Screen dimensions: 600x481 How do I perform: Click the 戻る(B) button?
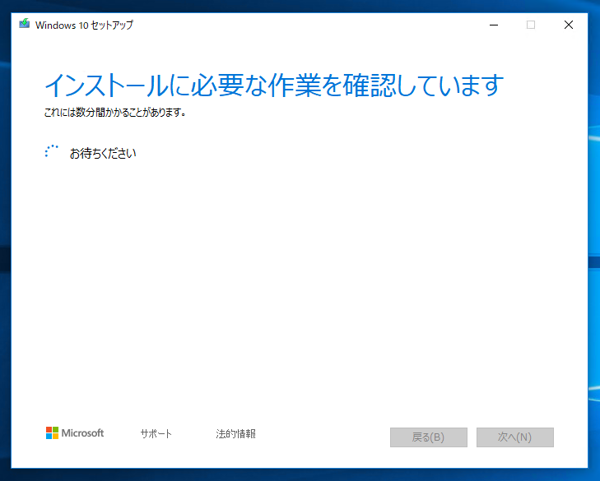coord(429,437)
